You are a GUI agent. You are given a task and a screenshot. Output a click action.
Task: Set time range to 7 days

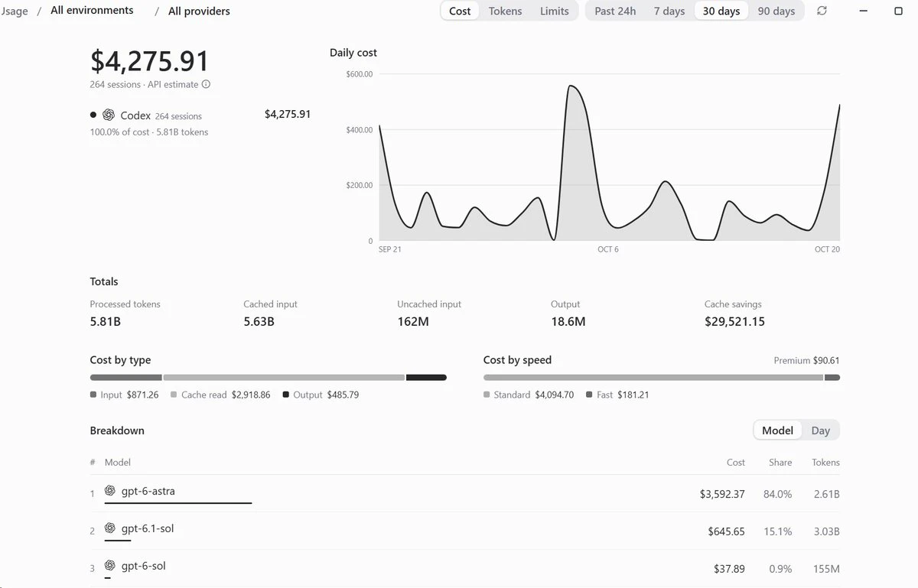[x=669, y=11]
